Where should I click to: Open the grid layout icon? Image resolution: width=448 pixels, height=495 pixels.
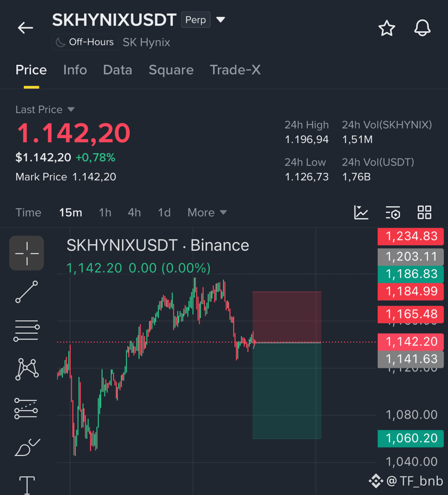424,212
